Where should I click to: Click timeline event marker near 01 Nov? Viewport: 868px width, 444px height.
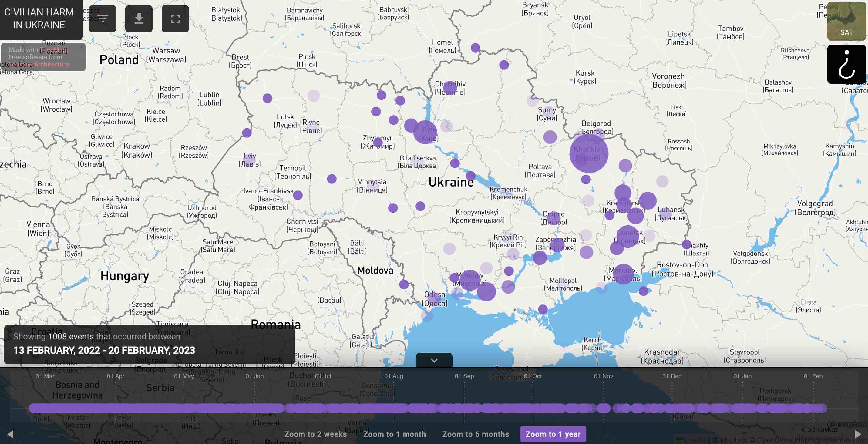(603, 408)
